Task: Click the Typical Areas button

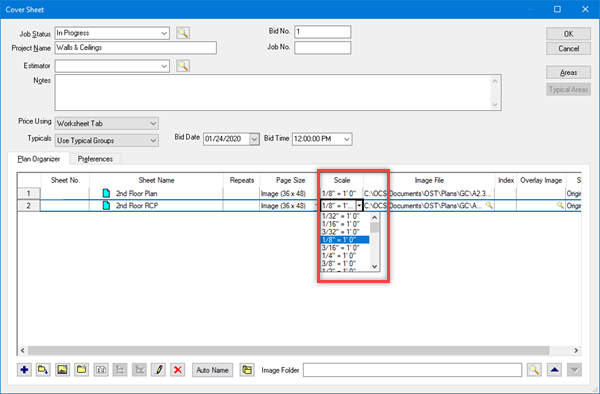Action: coord(568,90)
